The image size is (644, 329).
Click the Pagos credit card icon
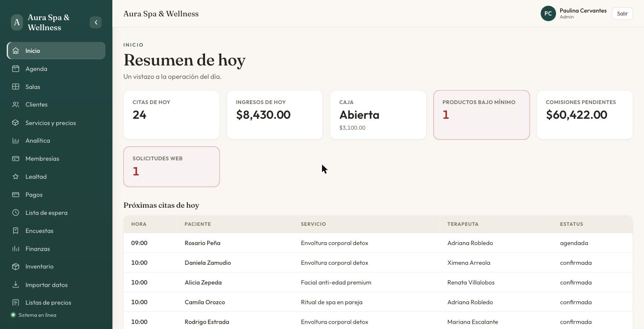pos(16,195)
